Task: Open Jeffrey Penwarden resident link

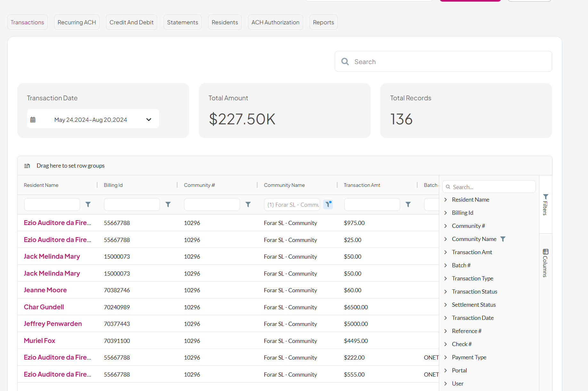Action: 53,324
